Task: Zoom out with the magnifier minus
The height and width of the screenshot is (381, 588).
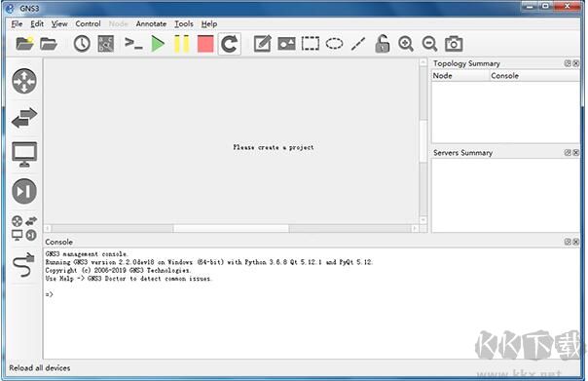Action: pyautogui.click(x=429, y=44)
